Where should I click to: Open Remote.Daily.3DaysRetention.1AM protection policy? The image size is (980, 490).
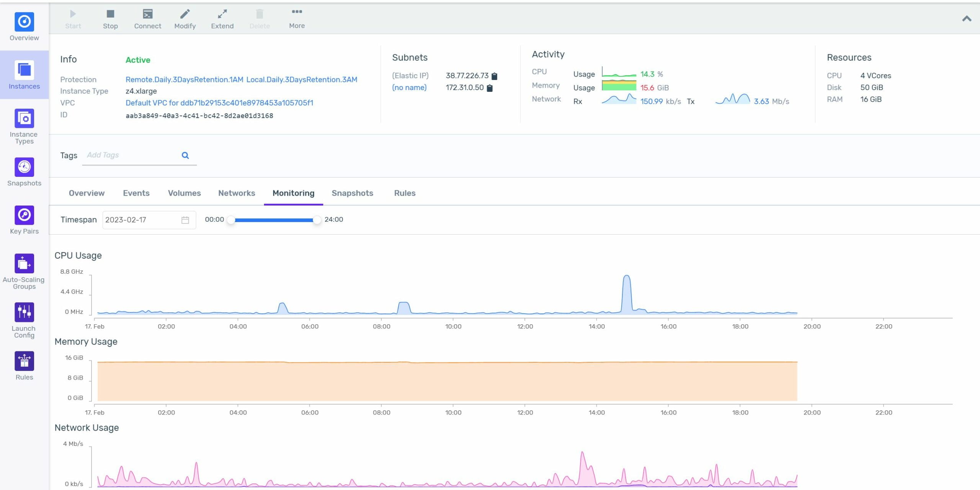184,80
